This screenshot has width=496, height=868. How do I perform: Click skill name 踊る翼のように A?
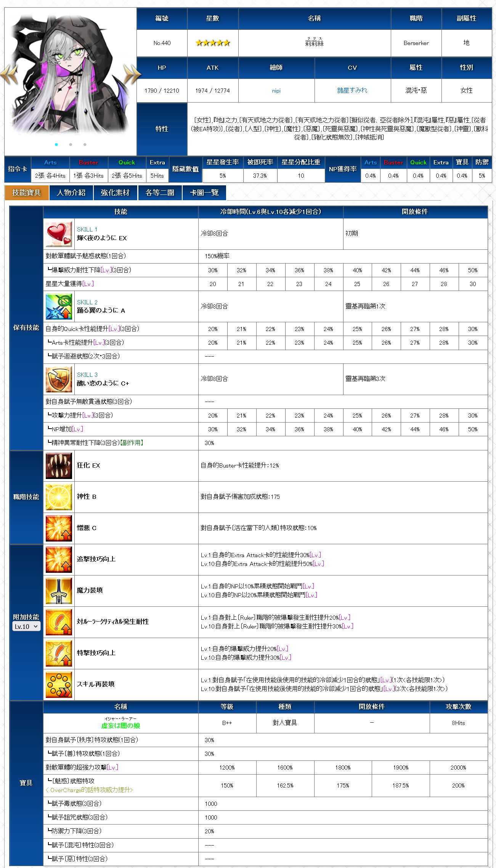(x=101, y=310)
